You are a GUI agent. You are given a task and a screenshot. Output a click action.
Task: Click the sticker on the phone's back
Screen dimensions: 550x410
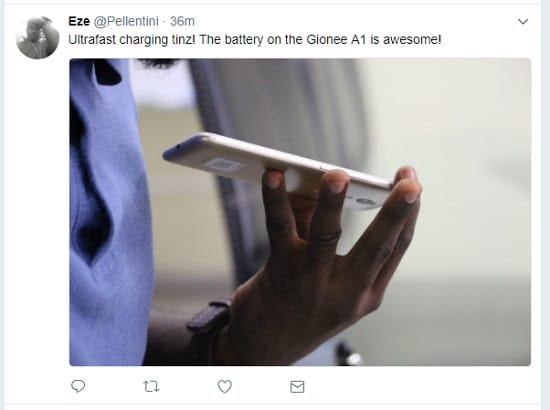point(223,164)
